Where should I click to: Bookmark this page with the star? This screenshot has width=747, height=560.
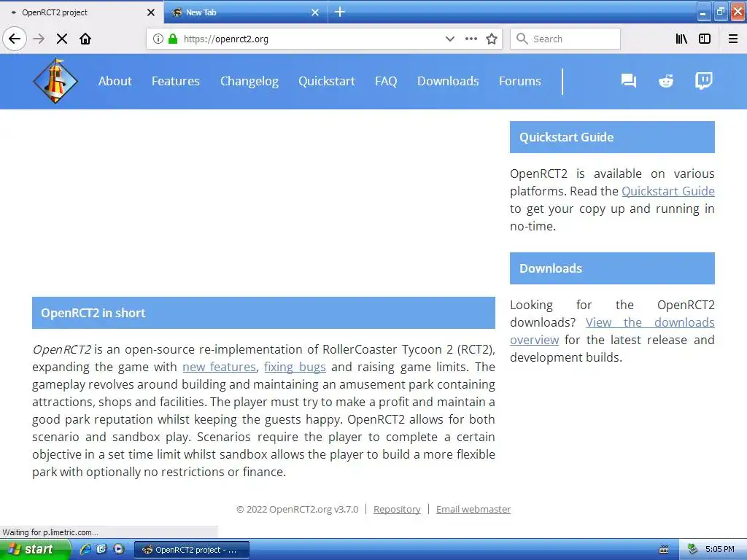(492, 39)
